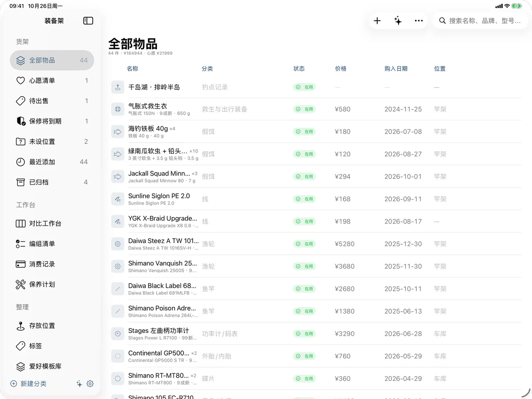The image size is (532, 399).
Task: Click 新建分类 button
Action: pos(28,384)
